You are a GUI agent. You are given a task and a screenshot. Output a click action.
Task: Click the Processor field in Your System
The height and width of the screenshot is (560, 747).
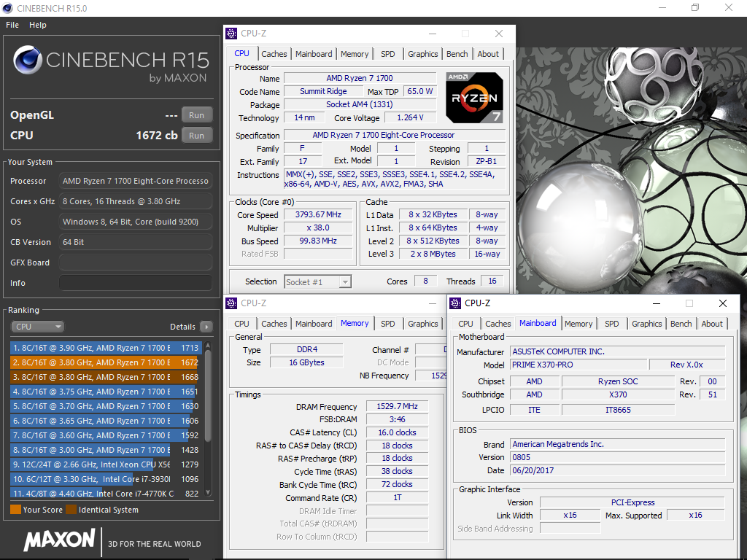[x=135, y=181]
